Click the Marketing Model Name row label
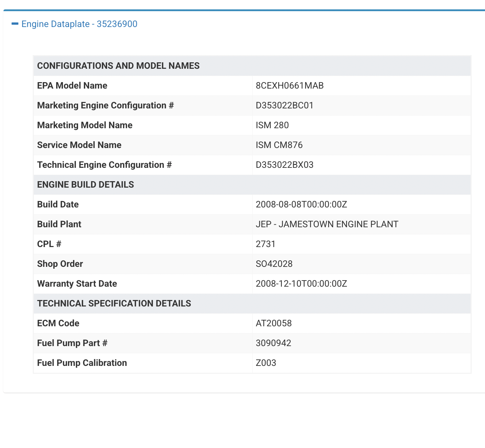 [85, 125]
